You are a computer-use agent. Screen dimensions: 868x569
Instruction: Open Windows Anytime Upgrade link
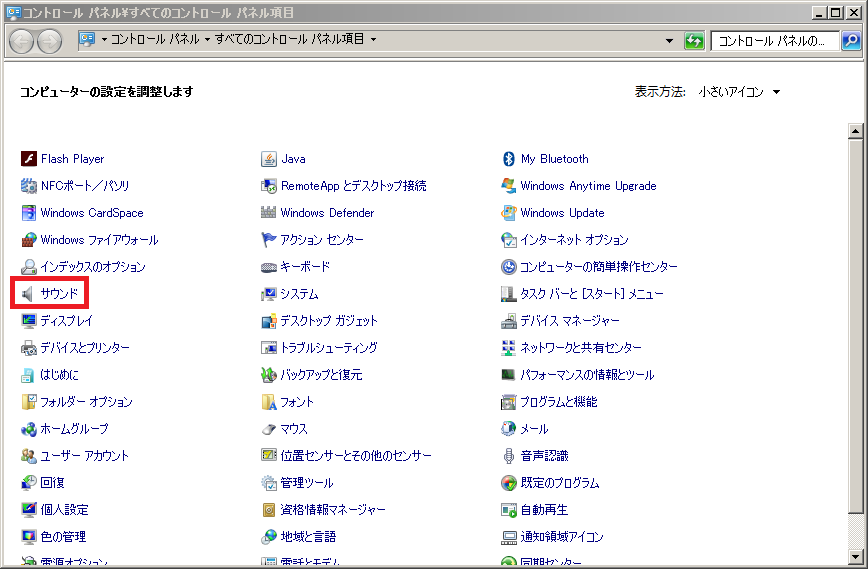tap(588, 186)
